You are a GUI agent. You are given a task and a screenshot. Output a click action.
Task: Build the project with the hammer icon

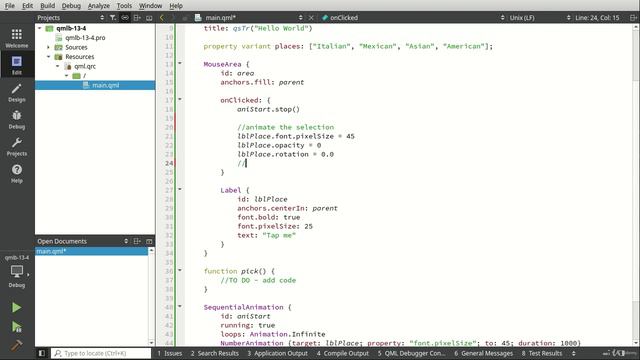click(x=16, y=345)
